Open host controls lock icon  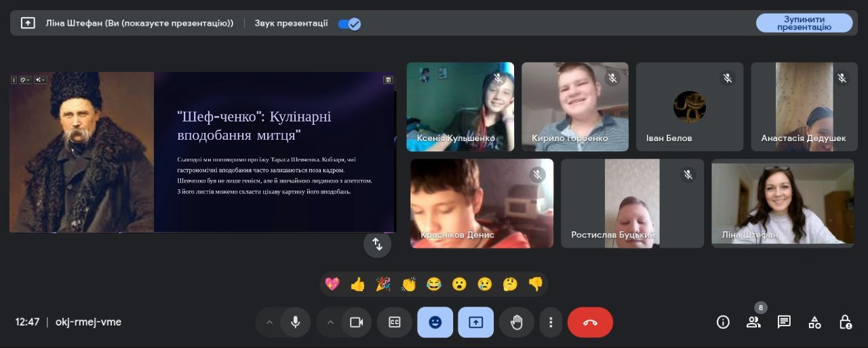pos(845,322)
